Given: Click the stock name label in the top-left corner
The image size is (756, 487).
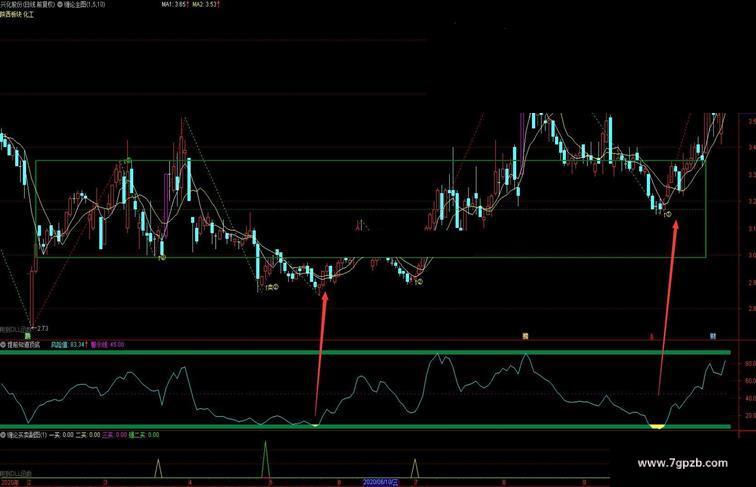Looking at the screenshot, I should click(27, 4).
